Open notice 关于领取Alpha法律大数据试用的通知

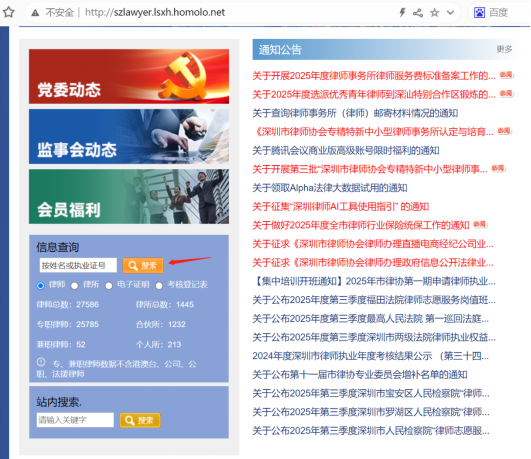tap(330, 188)
